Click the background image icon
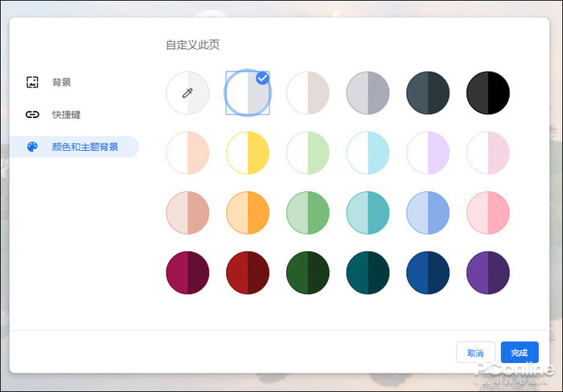 tap(32, 82)
